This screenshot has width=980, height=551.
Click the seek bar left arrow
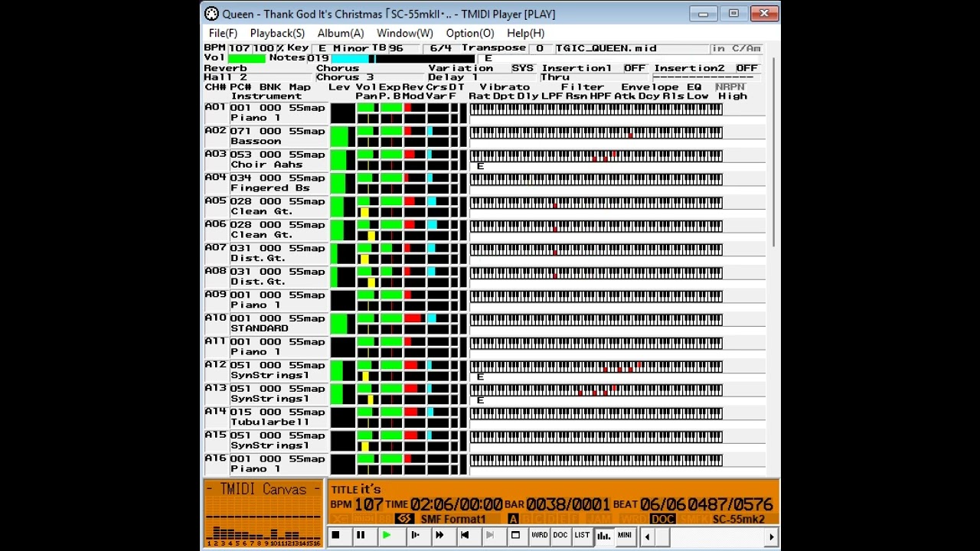[648, 537]
